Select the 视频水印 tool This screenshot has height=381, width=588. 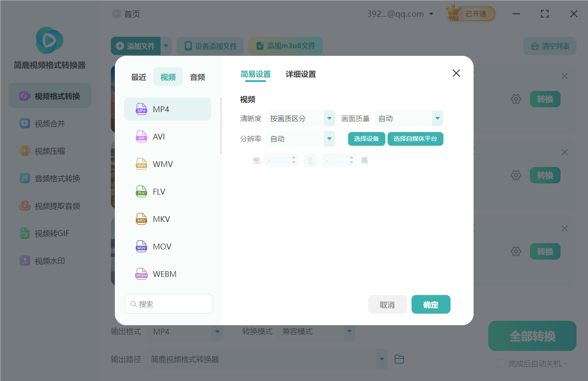pyautogui.click(x=49, y=261)
